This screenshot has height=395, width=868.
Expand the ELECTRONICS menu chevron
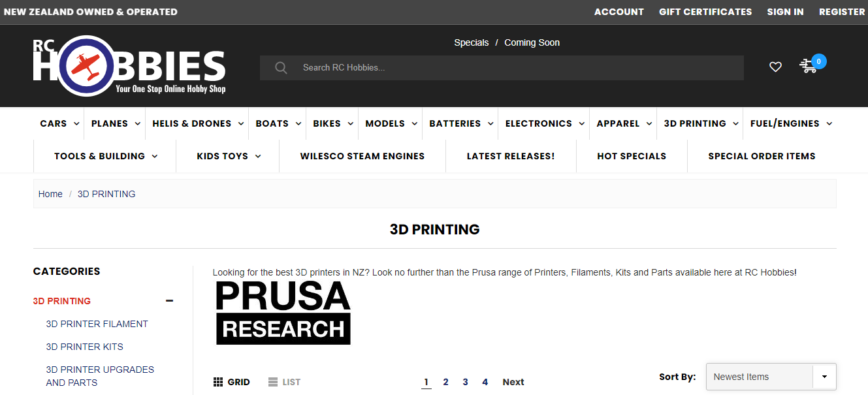click(582, 123)
